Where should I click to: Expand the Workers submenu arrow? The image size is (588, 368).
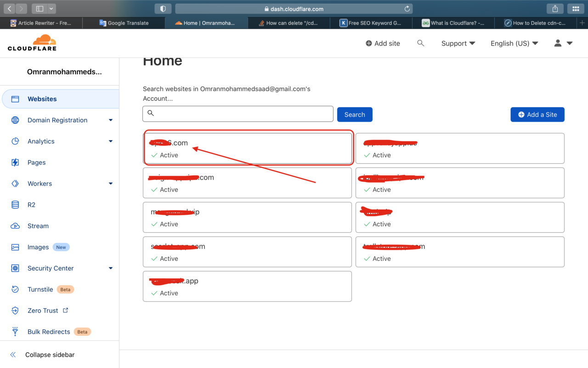point(111,184)
